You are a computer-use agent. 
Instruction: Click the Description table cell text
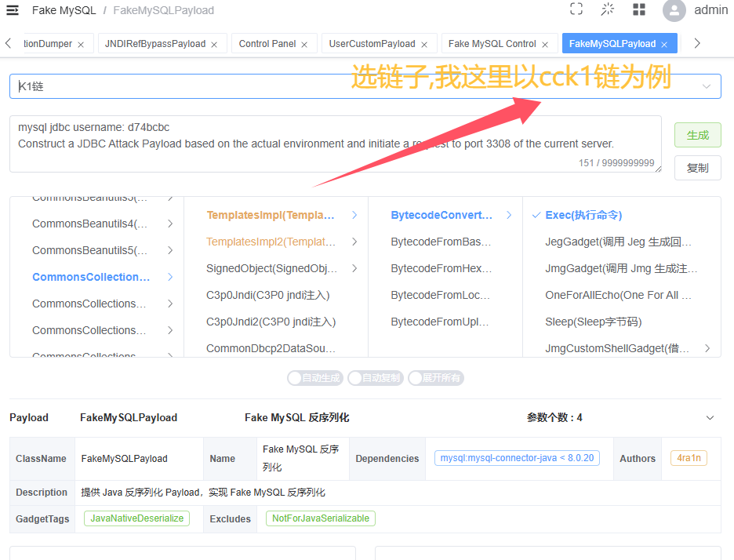[202, 493]
